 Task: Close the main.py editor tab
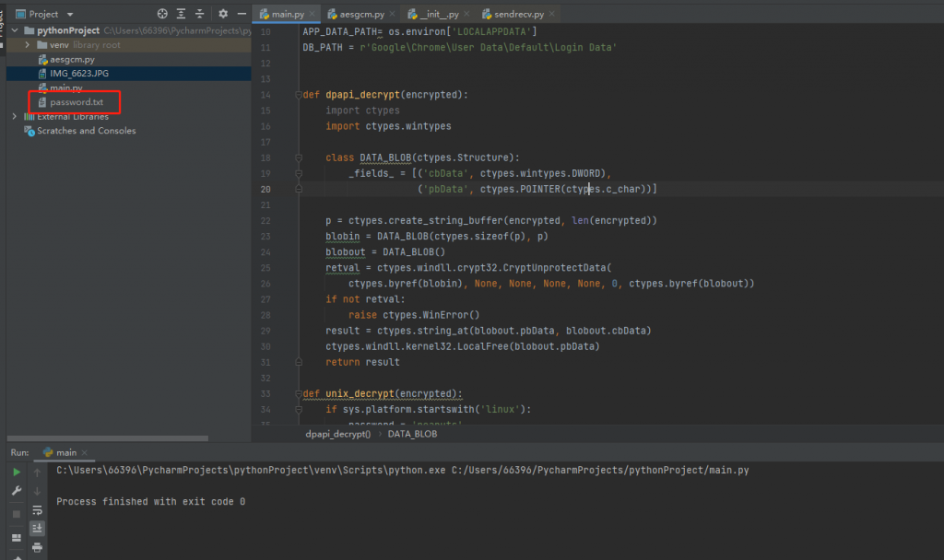click(x=312, y=15)
